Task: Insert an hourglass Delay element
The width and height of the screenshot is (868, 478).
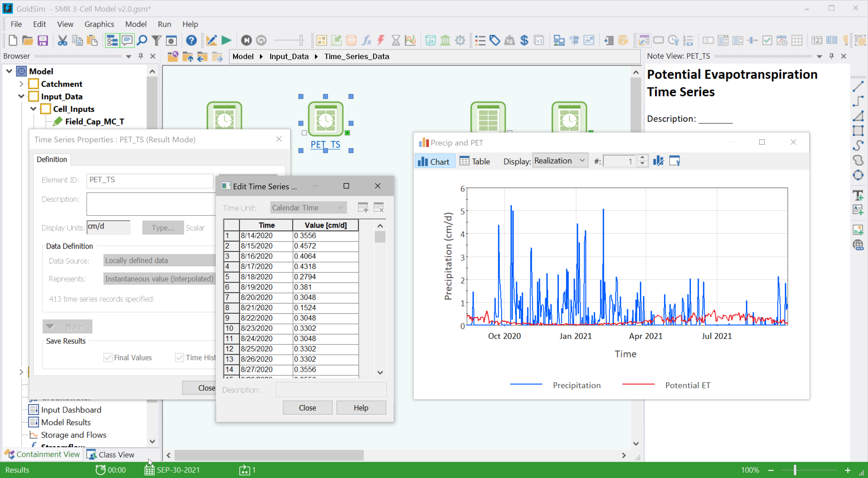Action: point(396,41)
